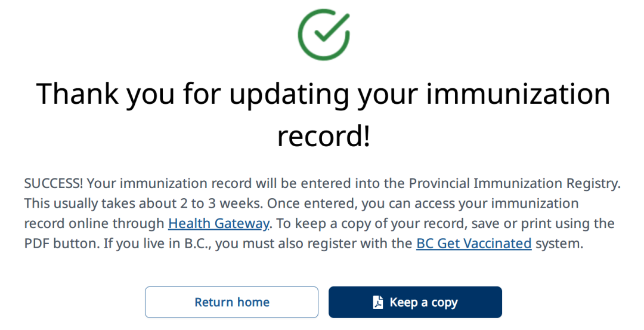Click the word "system." ending the paragraph
Viewport: 644px width, 330px height.
pos(559,243)
